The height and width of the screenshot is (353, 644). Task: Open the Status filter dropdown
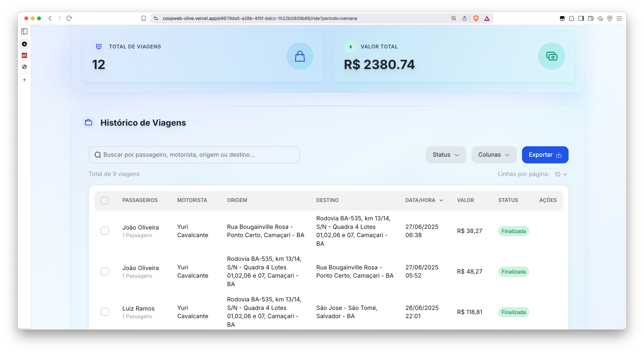[x=446, y=155]
